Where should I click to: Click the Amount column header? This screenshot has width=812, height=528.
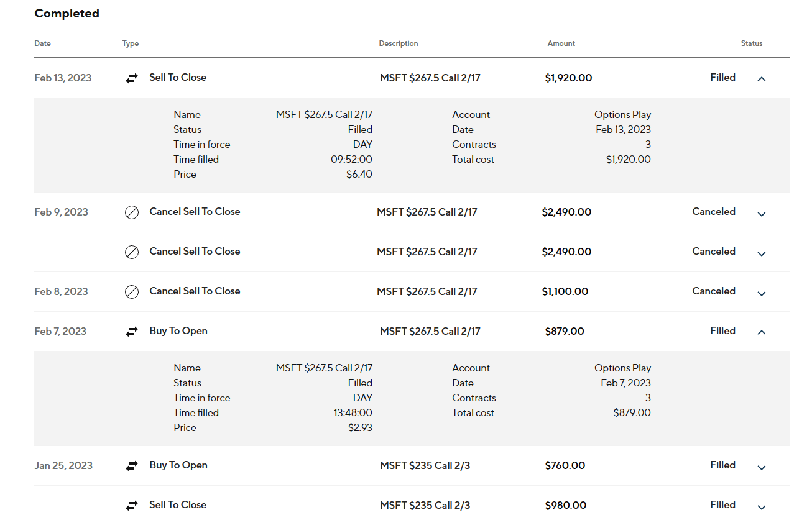coord(561,43)
